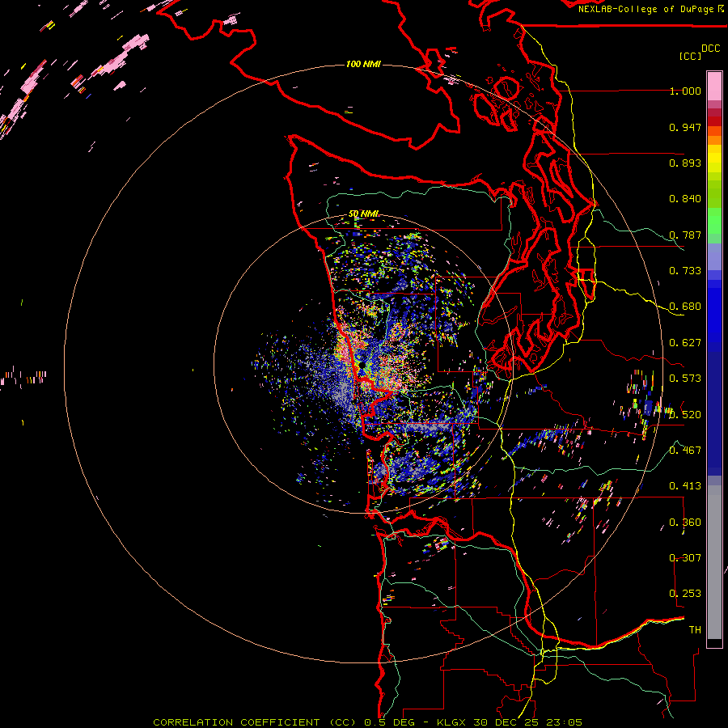Click the [CC] units label
This screenshot has height=728, width=728.
691,56
